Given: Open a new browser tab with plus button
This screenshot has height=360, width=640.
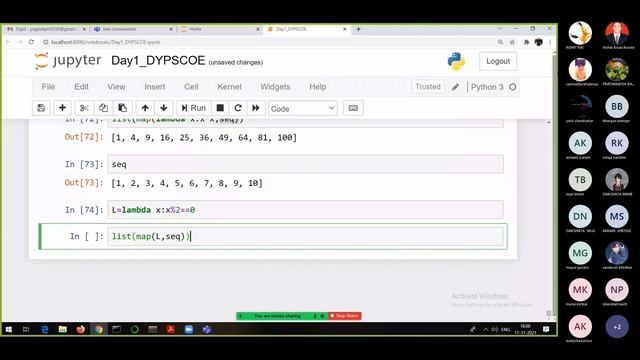Looking at the screenshot, I should (x=358, y=29).
